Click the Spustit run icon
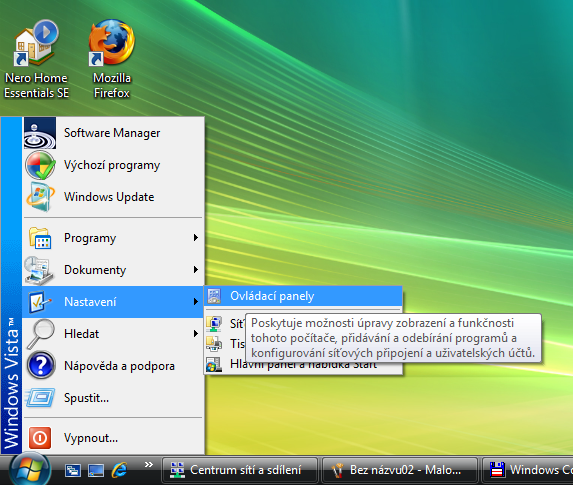The width and height of the screenshot is (573, 485). tap(40, 398)
